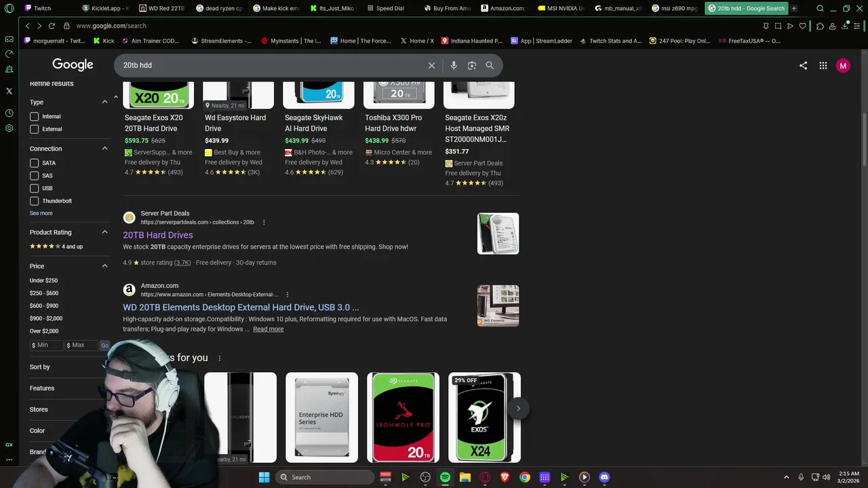The image size is (868, 488).
Task: Open Spotify from the taskbar
Action: 445,477
